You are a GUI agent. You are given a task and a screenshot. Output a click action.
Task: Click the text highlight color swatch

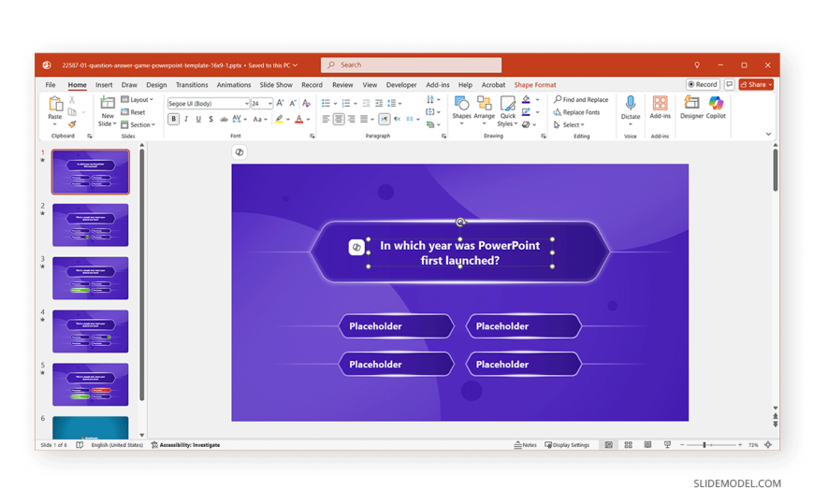pos(279,120)
